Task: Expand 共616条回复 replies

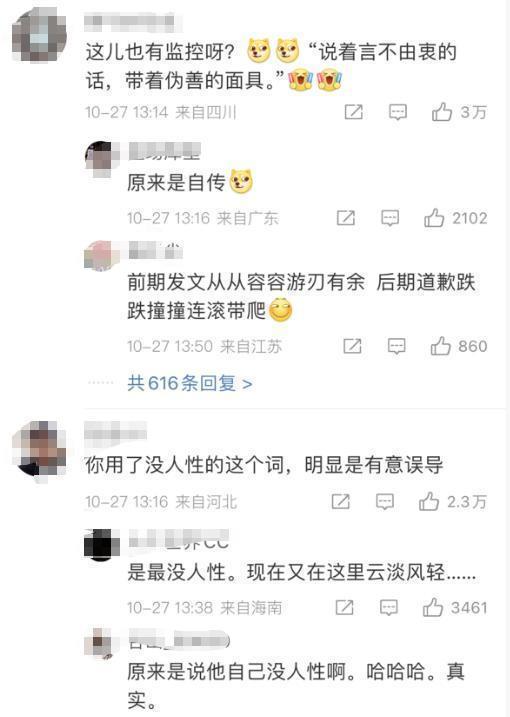Action: click(190, 383)
